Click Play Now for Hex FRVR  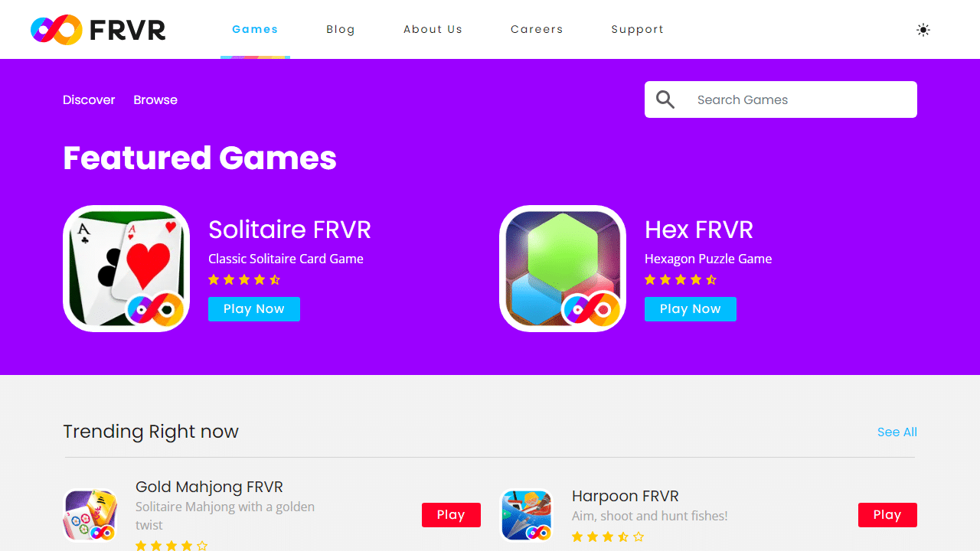pyautogui.click(x=691, y=309)
